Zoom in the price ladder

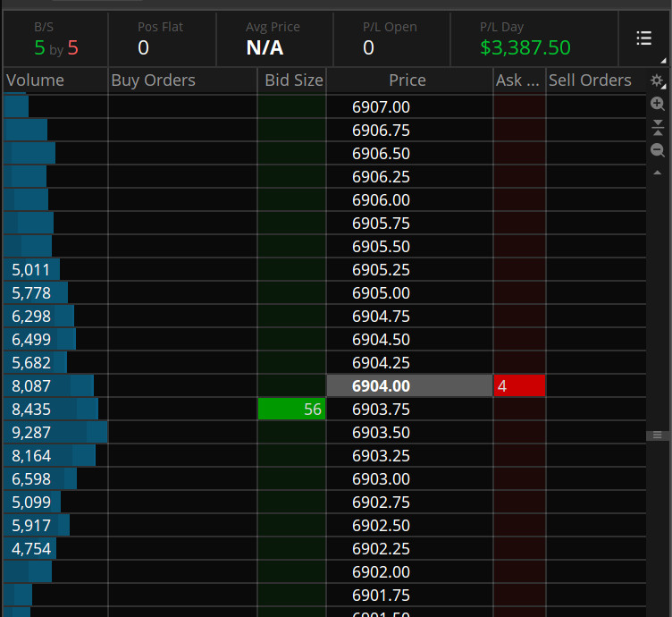(x=657, y=104)
